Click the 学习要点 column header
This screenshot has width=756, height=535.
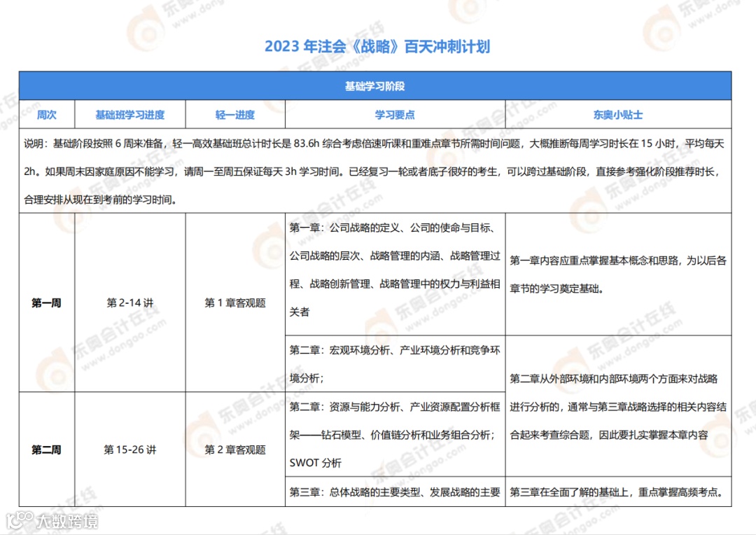(x=395, y=114)
